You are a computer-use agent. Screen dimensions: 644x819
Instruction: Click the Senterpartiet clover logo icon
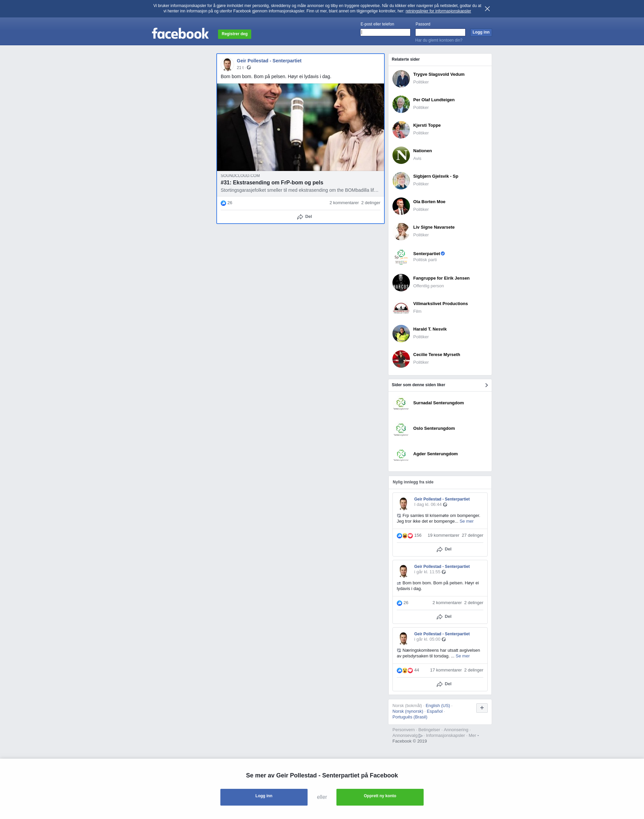click(401, 257)
